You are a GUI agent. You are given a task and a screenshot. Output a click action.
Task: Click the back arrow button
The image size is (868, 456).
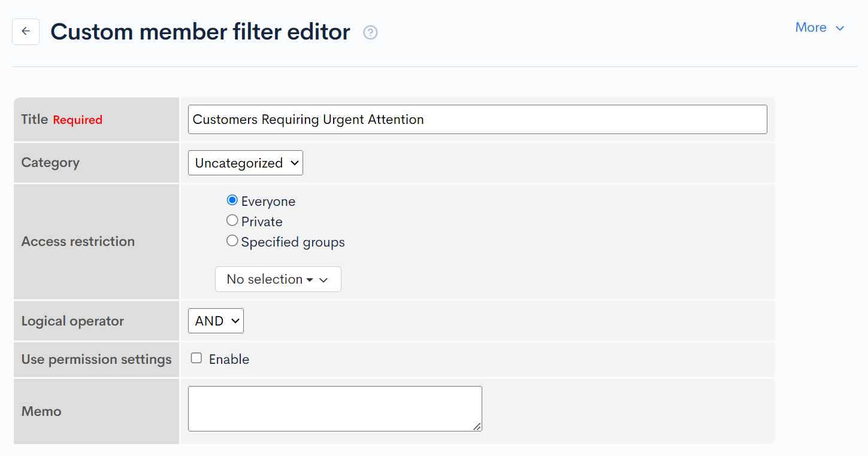(26, 32)
